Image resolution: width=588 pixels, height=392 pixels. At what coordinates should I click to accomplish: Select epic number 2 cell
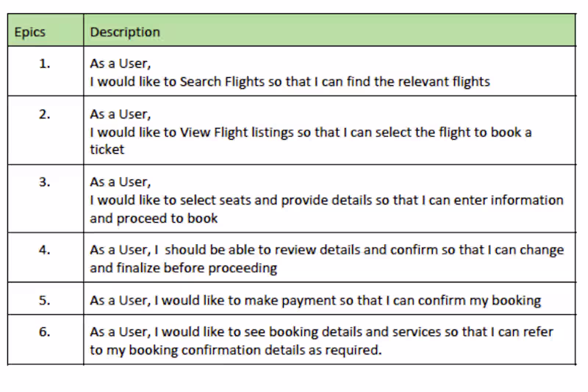click(x=45, y=115)
